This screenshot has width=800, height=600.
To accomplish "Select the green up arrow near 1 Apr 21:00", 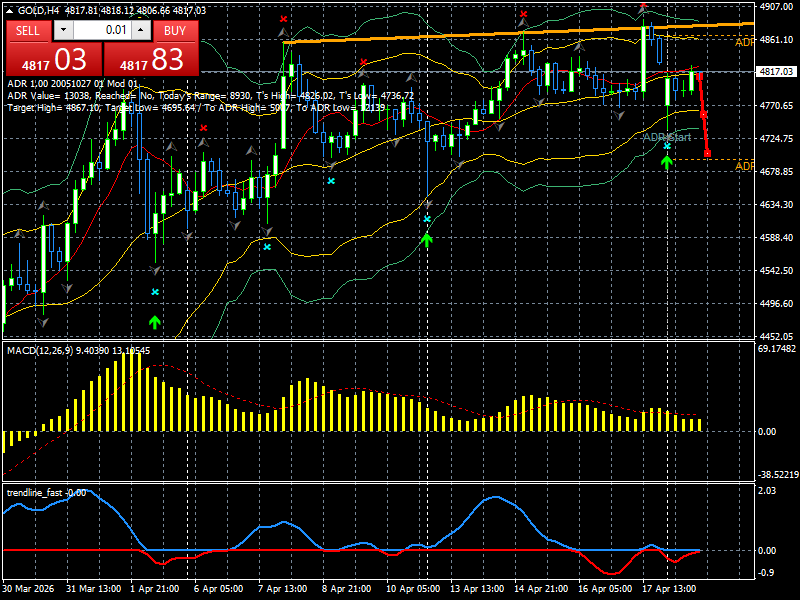I will tap(155, 322).
